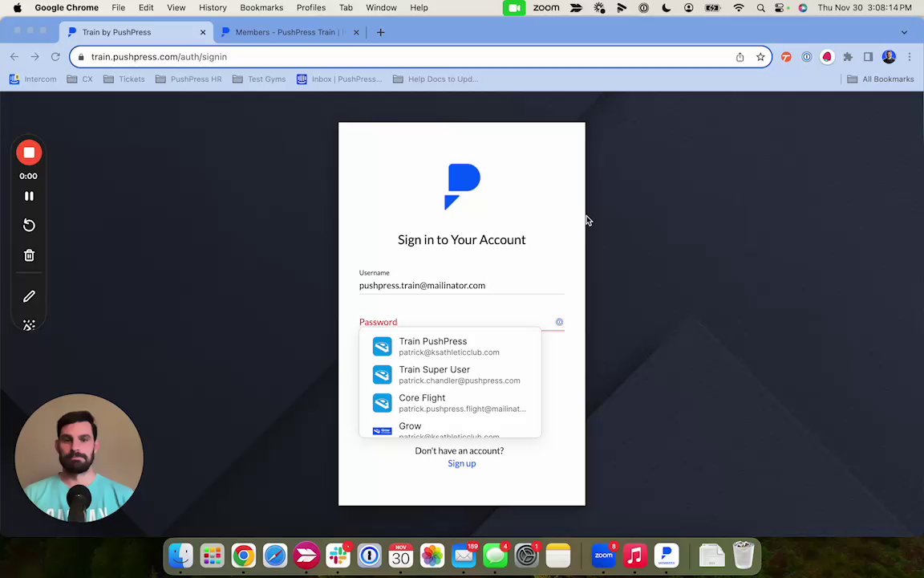924x578 pixels.
Task: Open a new browser tab
Action: (381, 32)
